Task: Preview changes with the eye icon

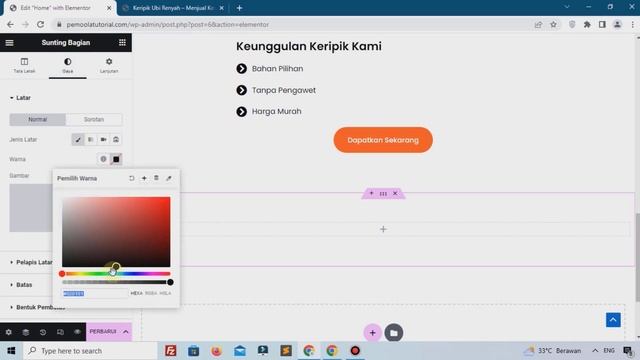Action: pos(77,332)
